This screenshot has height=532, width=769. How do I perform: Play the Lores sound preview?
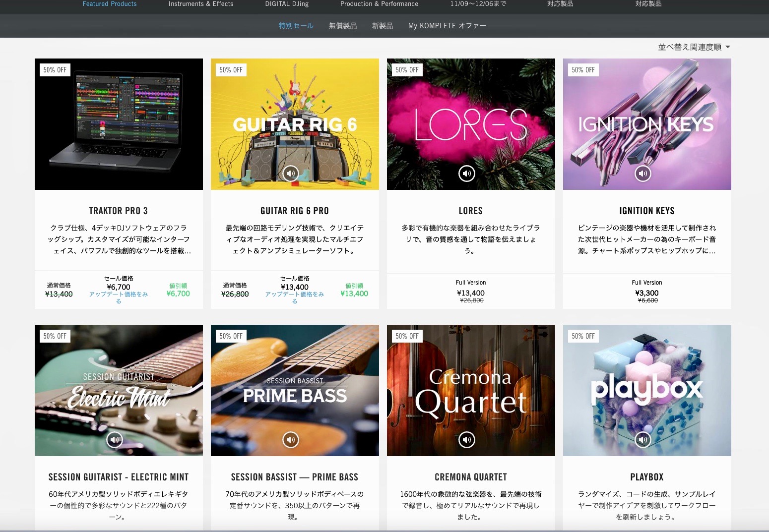tap(467, 174)
